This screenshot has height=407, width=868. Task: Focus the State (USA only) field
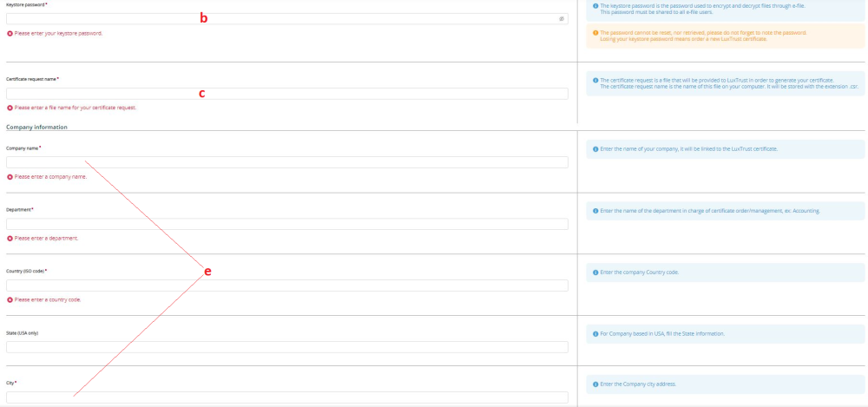[286, 347]
